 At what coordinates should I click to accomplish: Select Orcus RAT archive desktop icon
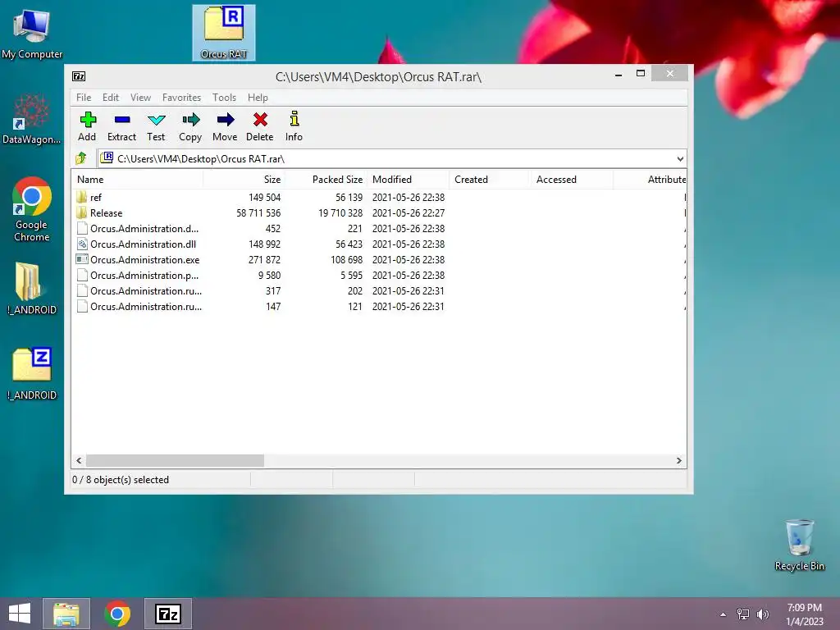pos(224,33)
